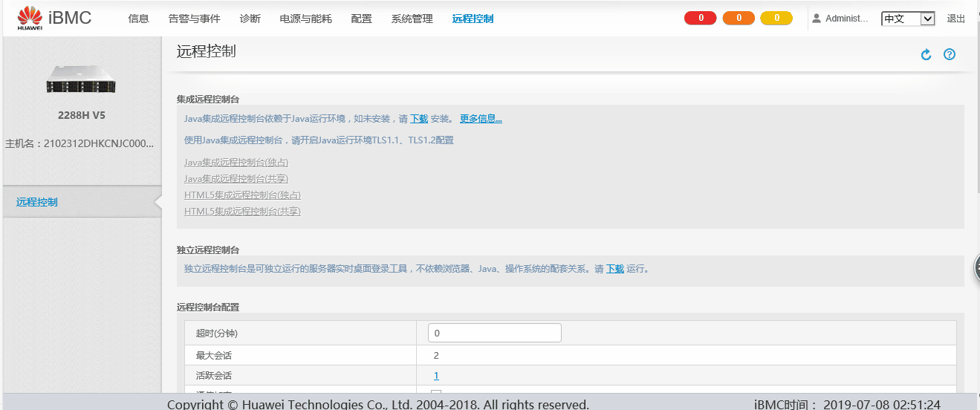This screenshot has height=410, width=980.
Task: Launch HTML5集成远程控制台(共享)
Action: point(242,211)
